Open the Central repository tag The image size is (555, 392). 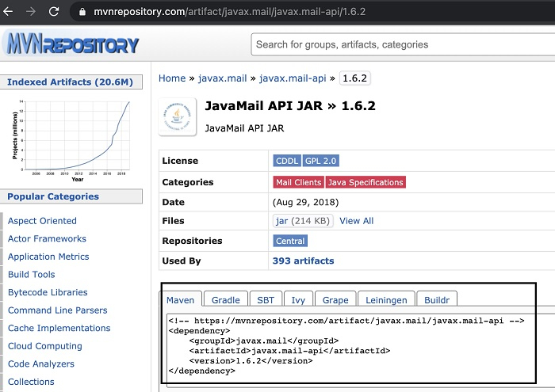coord(290,241)
